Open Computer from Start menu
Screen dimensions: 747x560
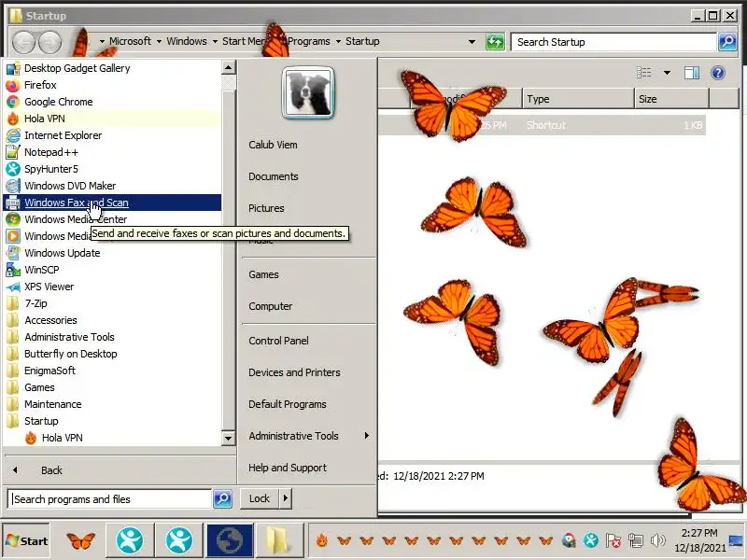pyautogui.click(x=270, y=306)
